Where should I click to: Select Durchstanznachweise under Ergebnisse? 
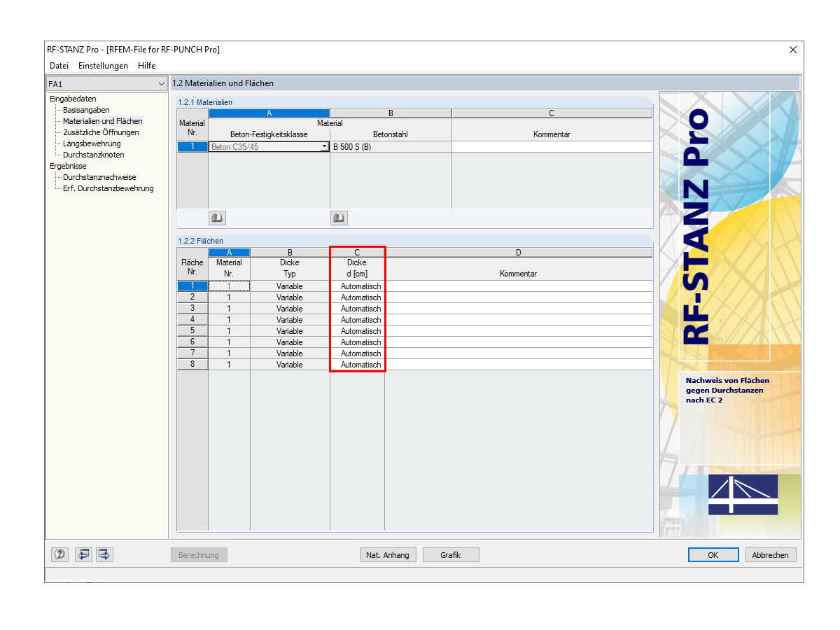coord(99,177)
